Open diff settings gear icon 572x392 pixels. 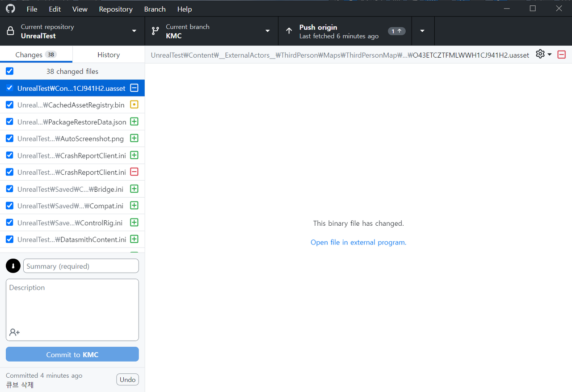[x=540, y=54]
